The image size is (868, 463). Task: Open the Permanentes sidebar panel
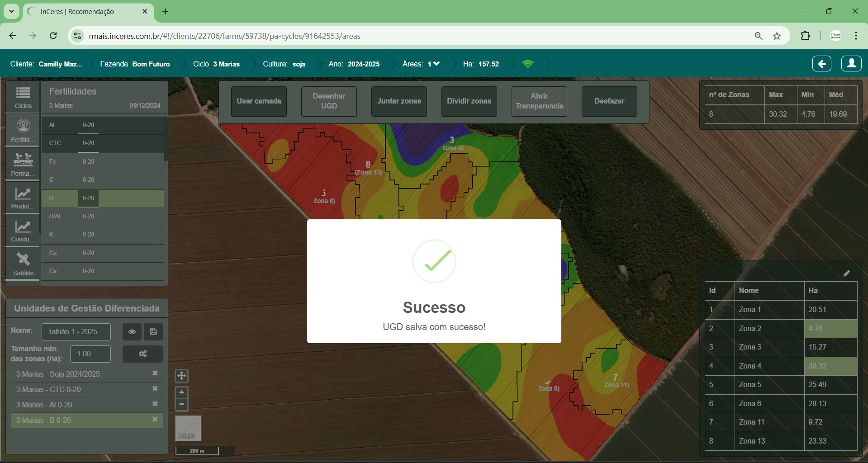pyautogui.click(x=23, y=164)
